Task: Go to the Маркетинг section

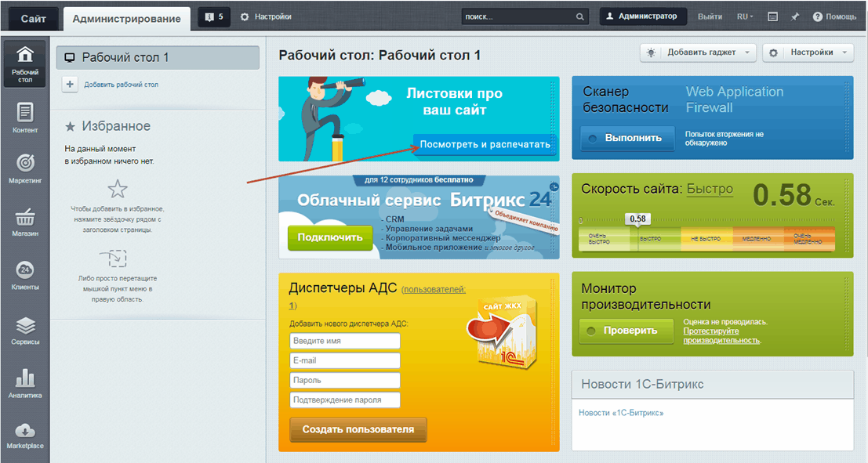Action: coord(25,168)
